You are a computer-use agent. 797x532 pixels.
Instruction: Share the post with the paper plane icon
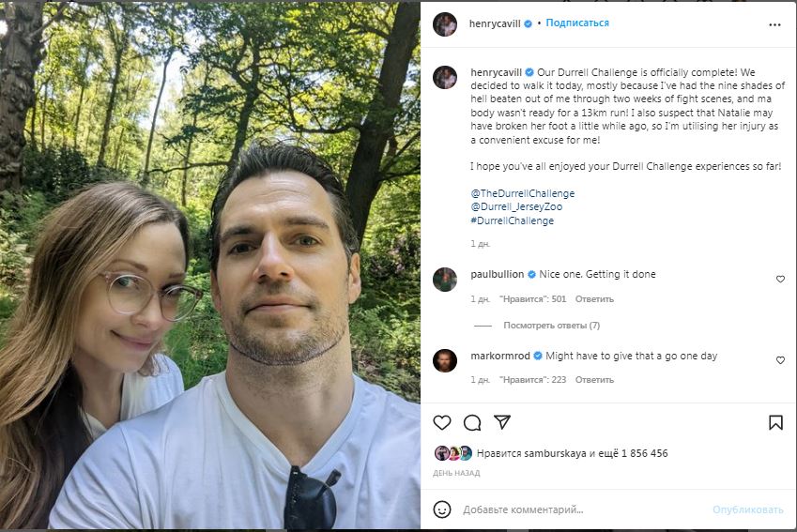[x=502, y=423]
